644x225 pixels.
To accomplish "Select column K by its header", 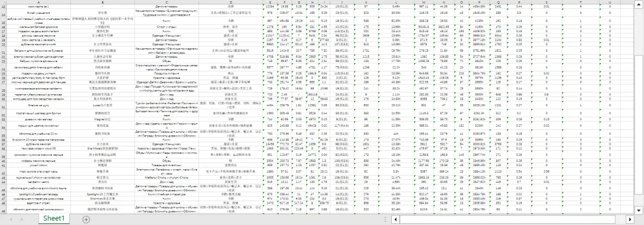I will coord(366,2).
